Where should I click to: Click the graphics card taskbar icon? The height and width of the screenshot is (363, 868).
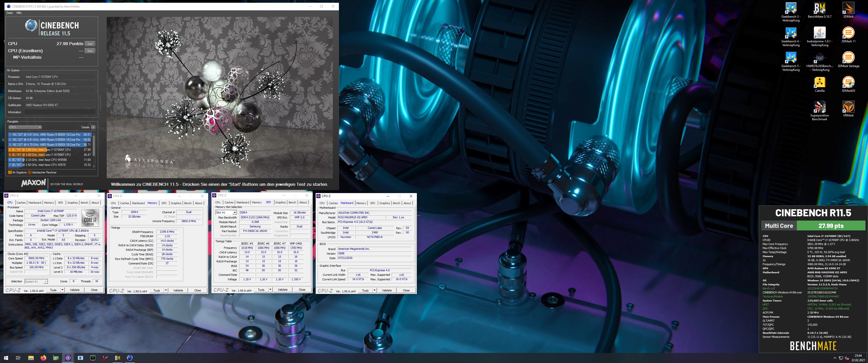click(x=56, y=358)
